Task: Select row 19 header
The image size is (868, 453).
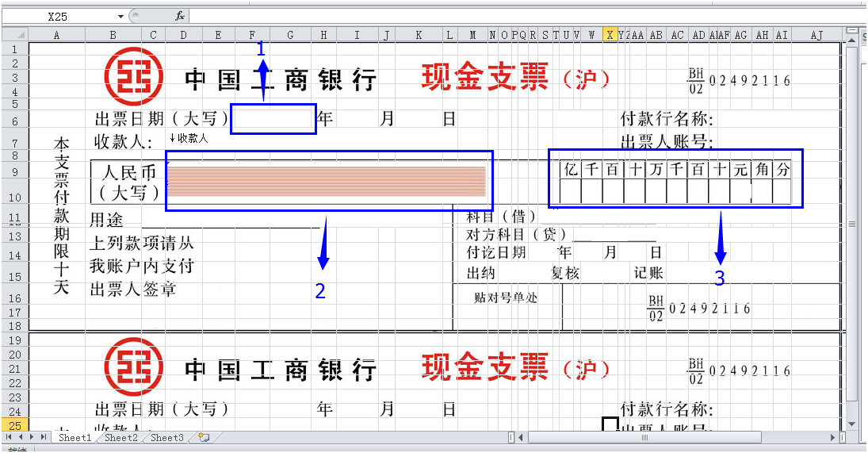Action: 15,340
